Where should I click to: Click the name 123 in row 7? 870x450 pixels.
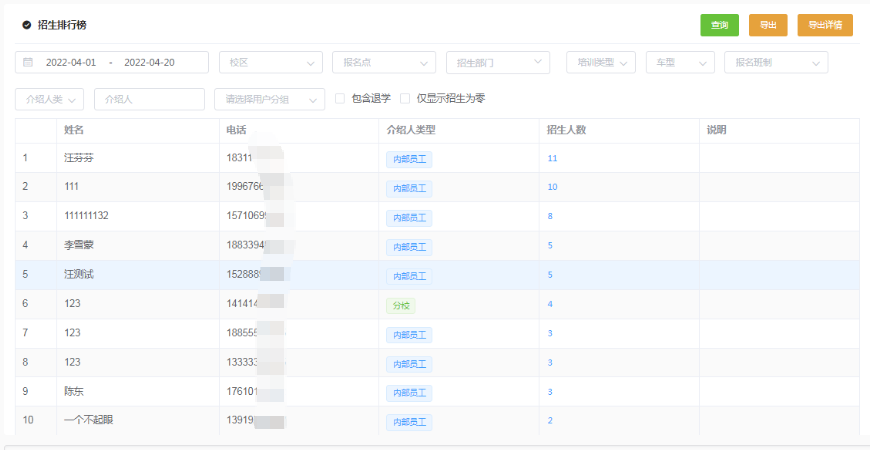click(x=72, y=333)
